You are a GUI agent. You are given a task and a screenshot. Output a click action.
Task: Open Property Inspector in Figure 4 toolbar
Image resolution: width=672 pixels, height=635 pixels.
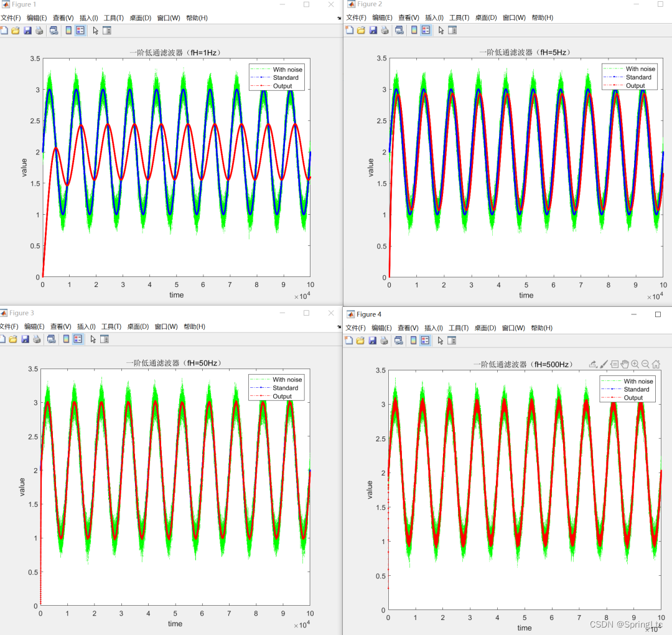452,341
